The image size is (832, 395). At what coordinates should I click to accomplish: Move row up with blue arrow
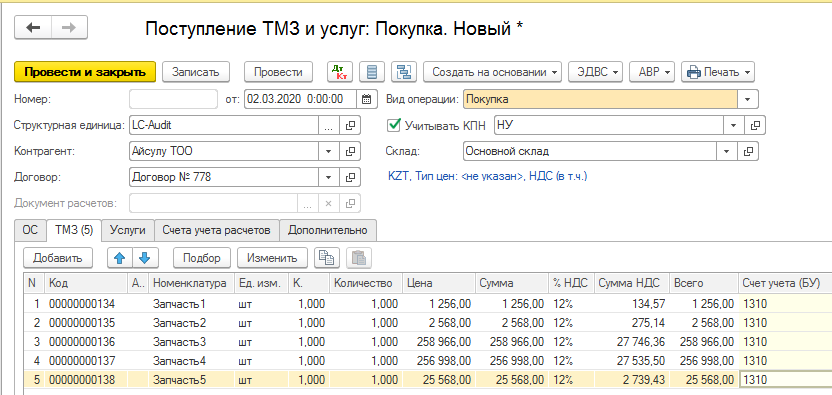(x=119, y=258)
